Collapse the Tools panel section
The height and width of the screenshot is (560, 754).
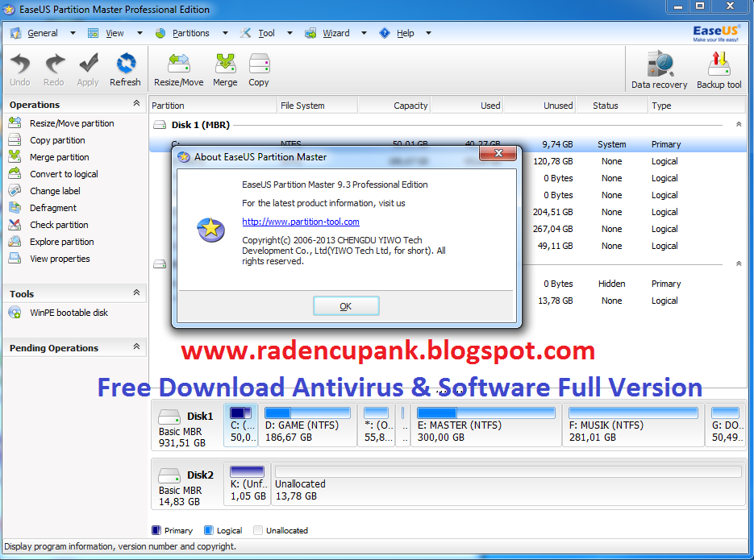(136, 292)
